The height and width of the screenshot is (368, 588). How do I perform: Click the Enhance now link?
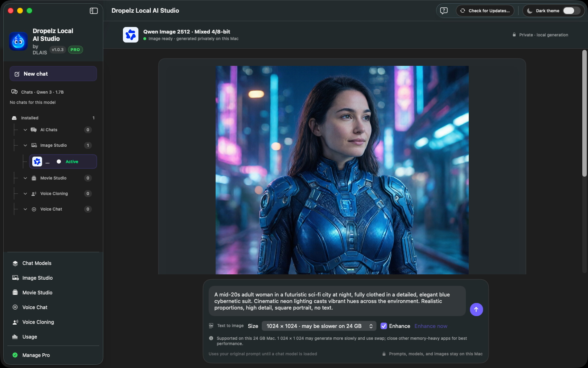click(x=431, y=326)
